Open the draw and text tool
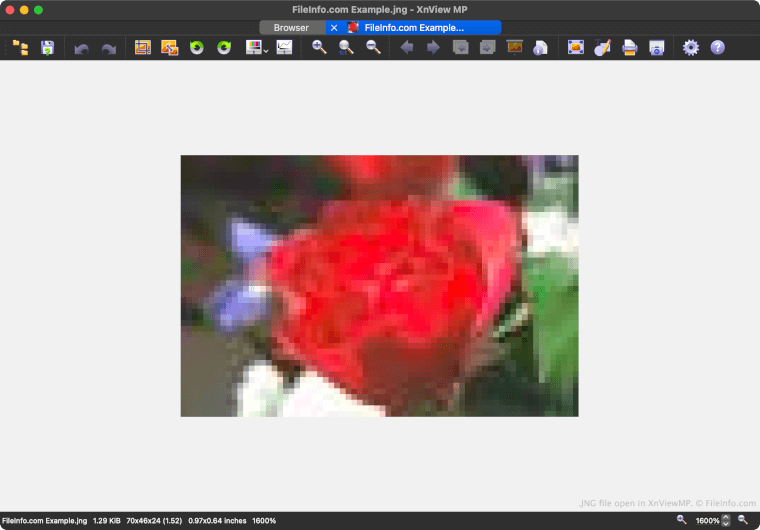Viewport: 760px width, 530px height. [x=602, y=48]
